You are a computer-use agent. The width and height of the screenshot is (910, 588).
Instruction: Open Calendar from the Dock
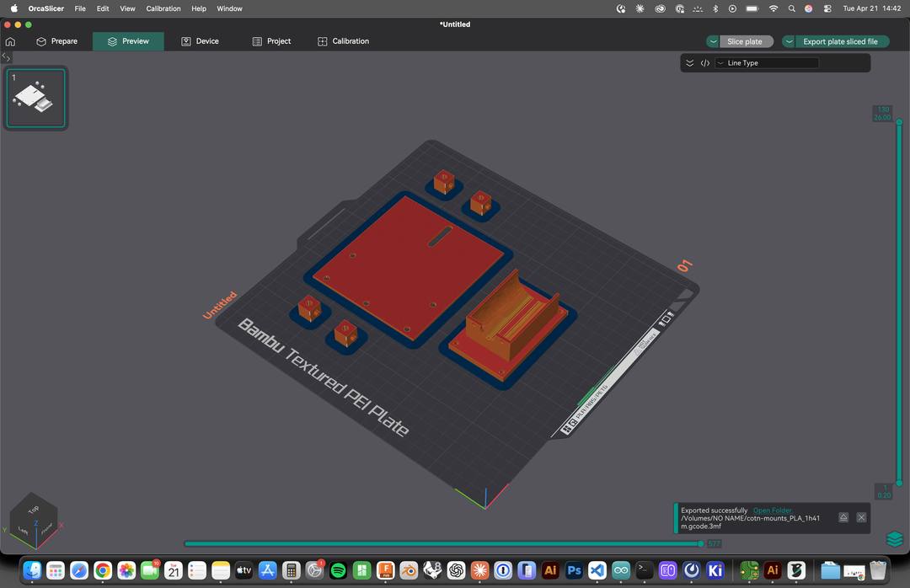tap(174, 570)
